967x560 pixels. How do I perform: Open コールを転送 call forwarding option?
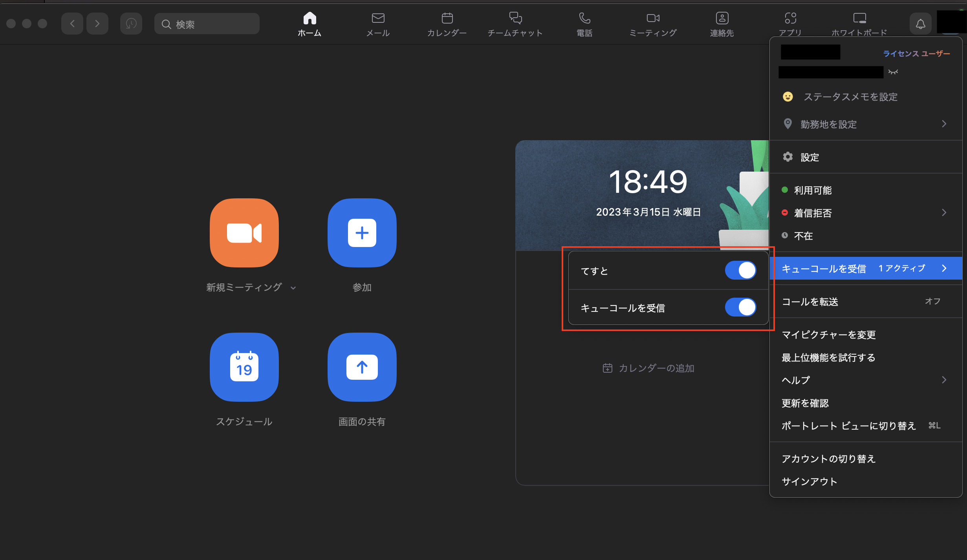[866, 302]
